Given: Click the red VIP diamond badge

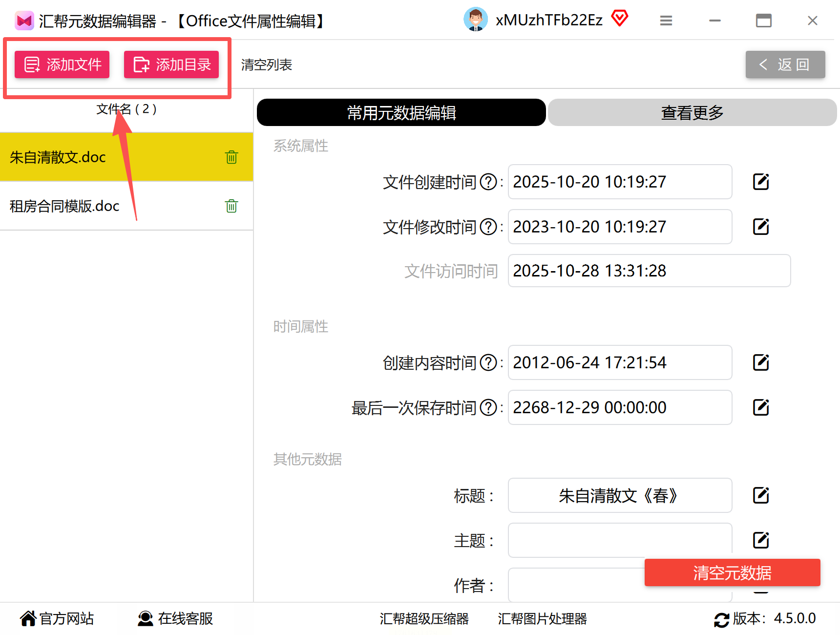Looking at the screenshot, I should [x=620, y=19].
